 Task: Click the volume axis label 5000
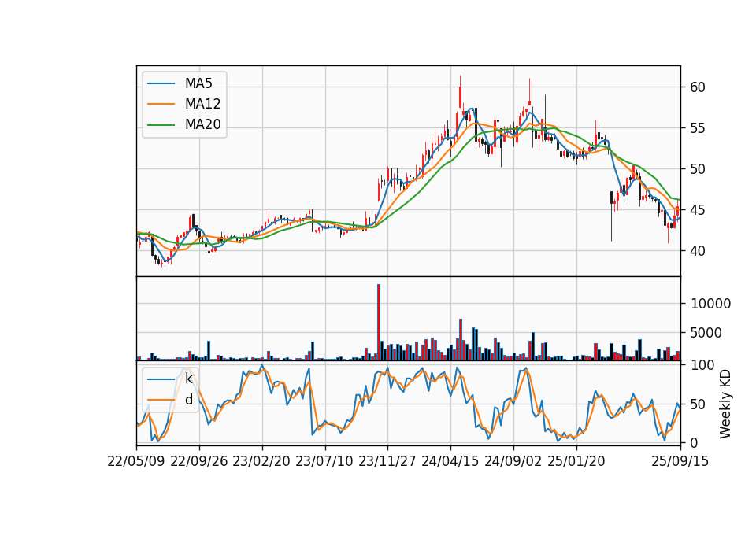point(706,333)
